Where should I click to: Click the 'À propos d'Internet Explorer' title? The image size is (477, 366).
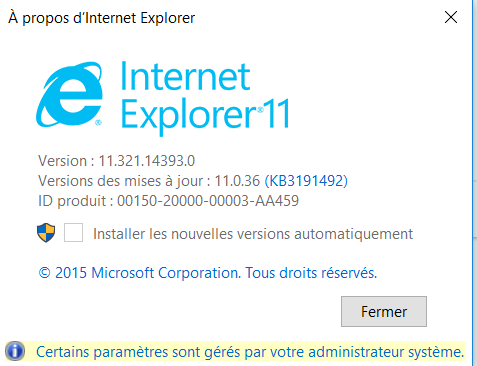pyautogui.click(x=102, y=18)
